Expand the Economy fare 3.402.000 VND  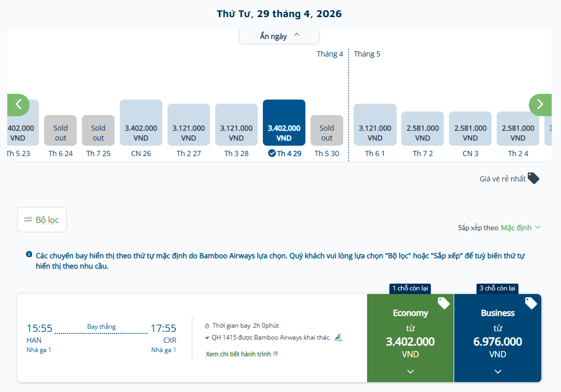[410, 371]
